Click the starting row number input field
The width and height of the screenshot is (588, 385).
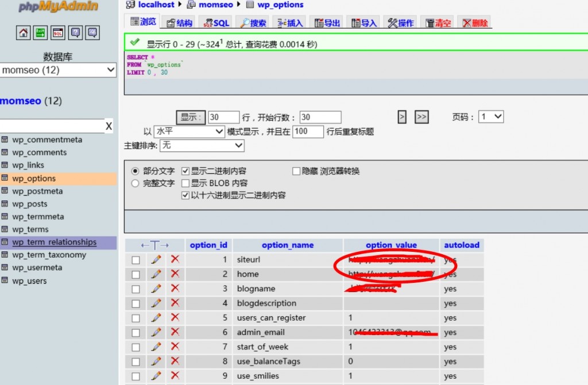click(x=320, y=117)
